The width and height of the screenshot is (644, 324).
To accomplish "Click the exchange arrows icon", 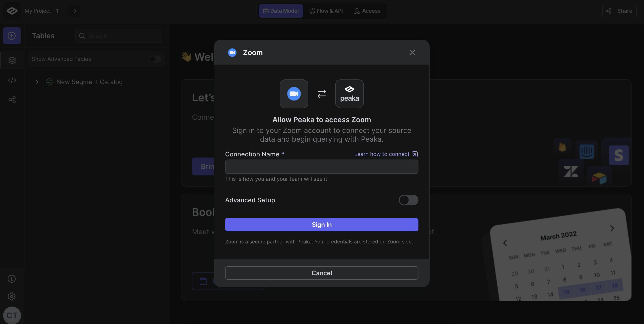I will pos(322,94).
